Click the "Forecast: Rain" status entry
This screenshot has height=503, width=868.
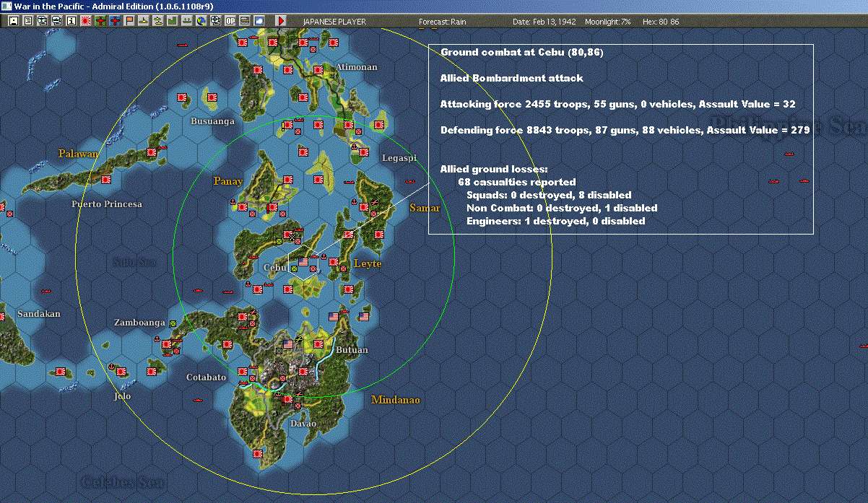(443, 22)
